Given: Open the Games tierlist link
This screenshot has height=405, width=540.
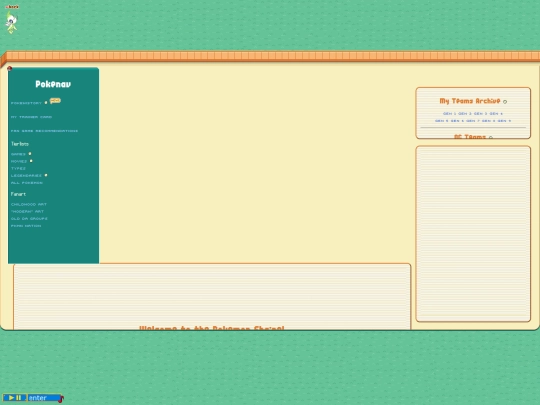Looking at the screenshot, I should [x=18, y=154].
